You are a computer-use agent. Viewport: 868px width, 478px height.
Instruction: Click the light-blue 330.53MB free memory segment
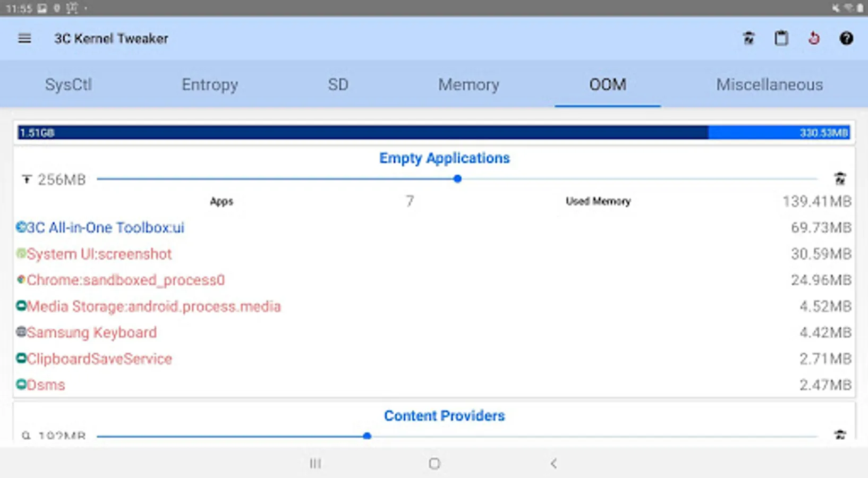[x=779, y=133]
